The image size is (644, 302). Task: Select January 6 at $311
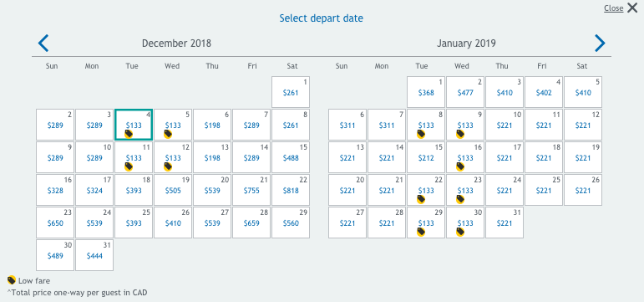tap(347, 125)
